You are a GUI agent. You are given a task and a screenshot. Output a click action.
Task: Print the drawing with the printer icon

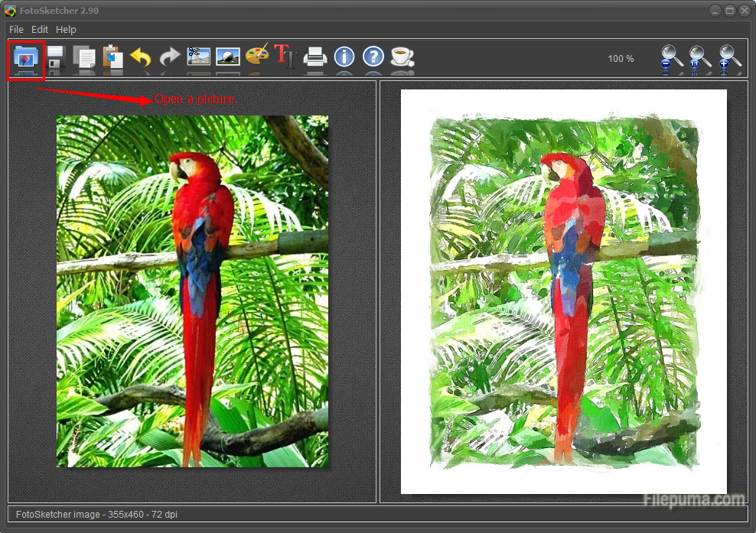coord(315,57)
